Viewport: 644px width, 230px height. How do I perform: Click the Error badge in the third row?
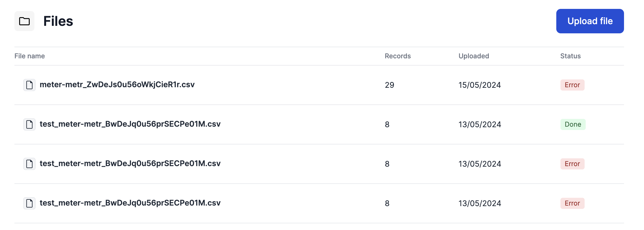pyautogui.click(x=572, y=164)
